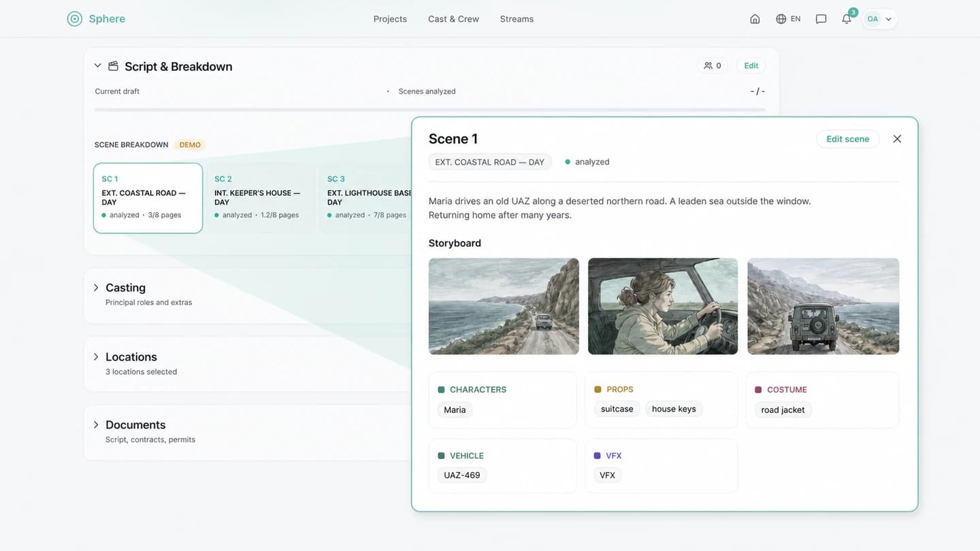Go to Cast & Crew navigation item
Screen dimensions: 980x551
pos(453,19)
